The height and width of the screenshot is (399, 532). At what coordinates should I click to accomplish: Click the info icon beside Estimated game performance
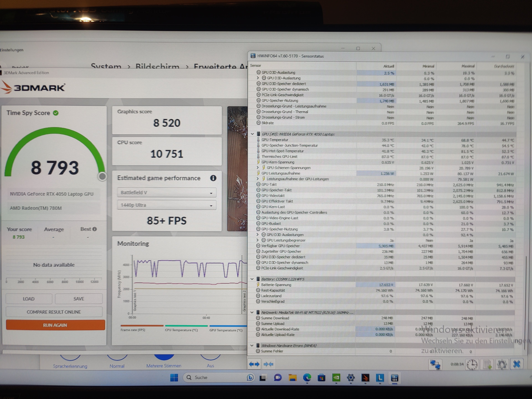point(213,178)
